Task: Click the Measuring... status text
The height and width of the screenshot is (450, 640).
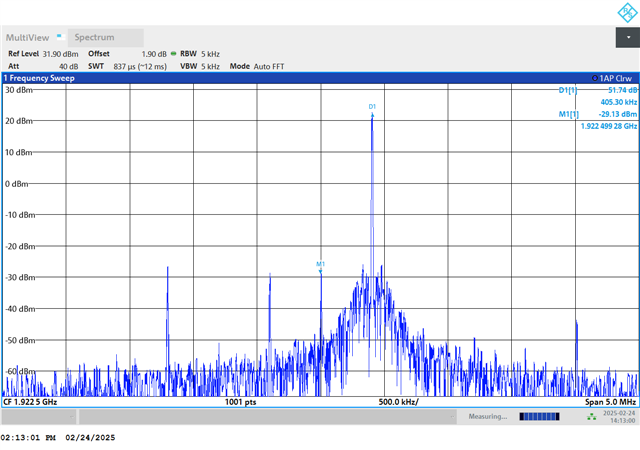Action: (x=488, y=417)
